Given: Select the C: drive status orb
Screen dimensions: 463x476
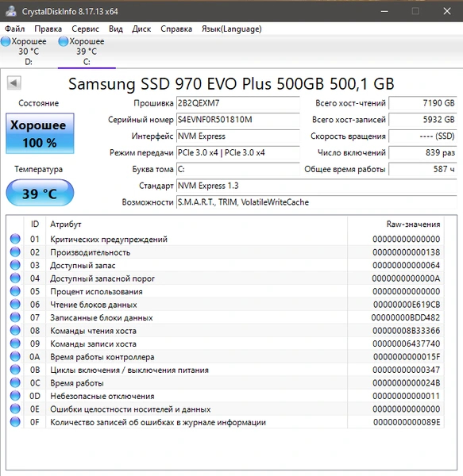Looking at the screenshot, I should click(64, 41).
